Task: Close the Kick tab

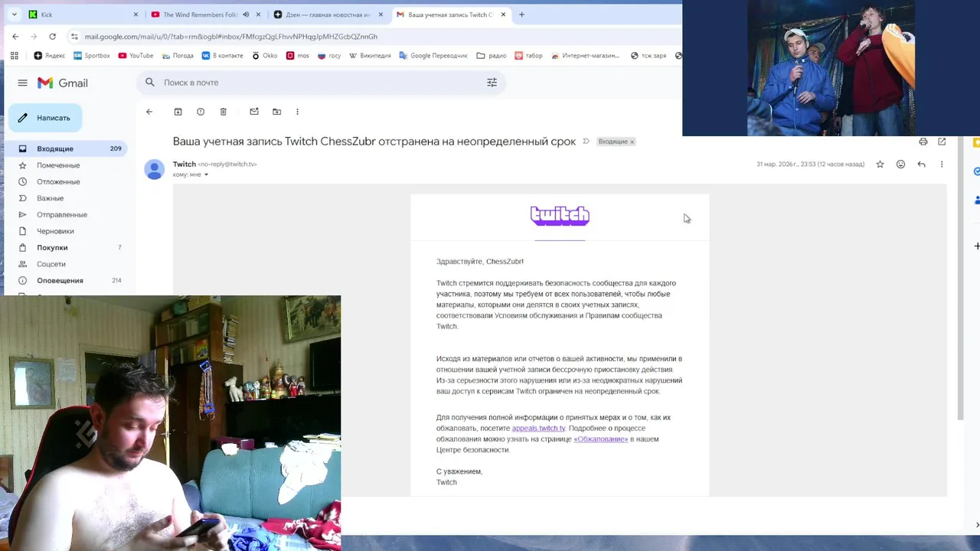Action: coord(136,15)
